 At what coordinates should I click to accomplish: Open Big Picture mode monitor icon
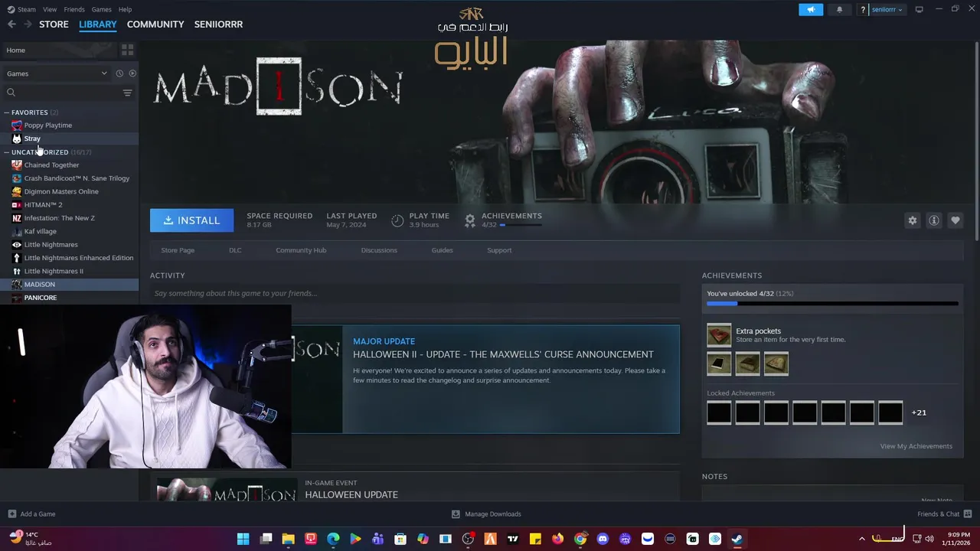point(919,9)
